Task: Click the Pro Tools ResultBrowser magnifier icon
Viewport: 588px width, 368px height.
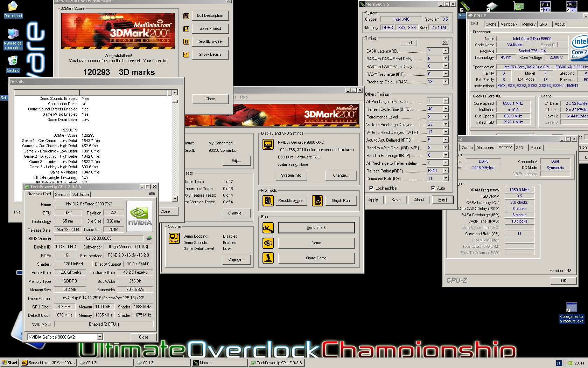Action: pos(268,201)
